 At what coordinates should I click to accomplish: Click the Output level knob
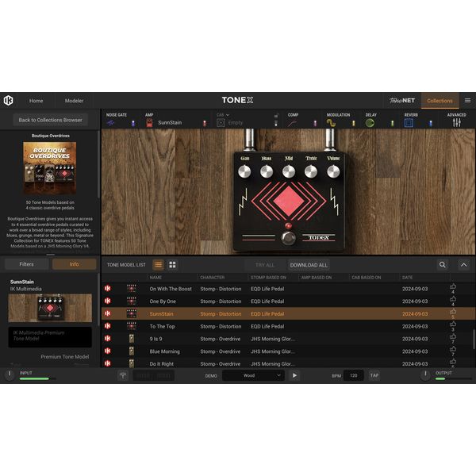click(425, 374)
